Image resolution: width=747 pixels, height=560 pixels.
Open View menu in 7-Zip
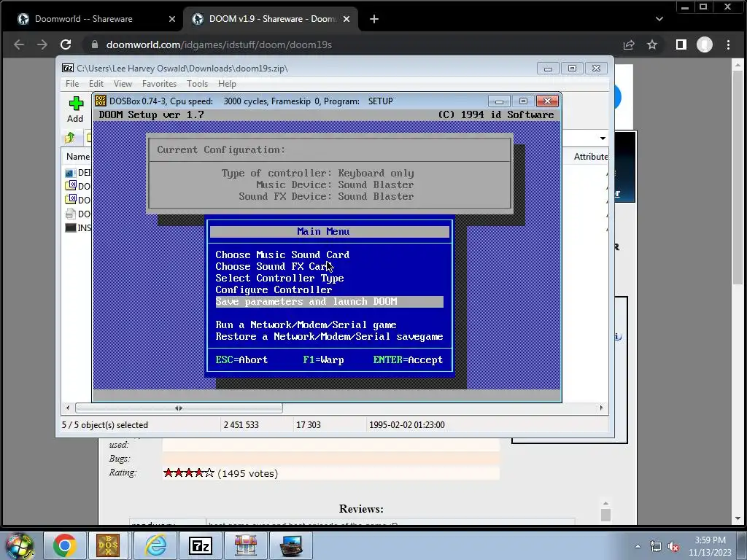[123, 84]
